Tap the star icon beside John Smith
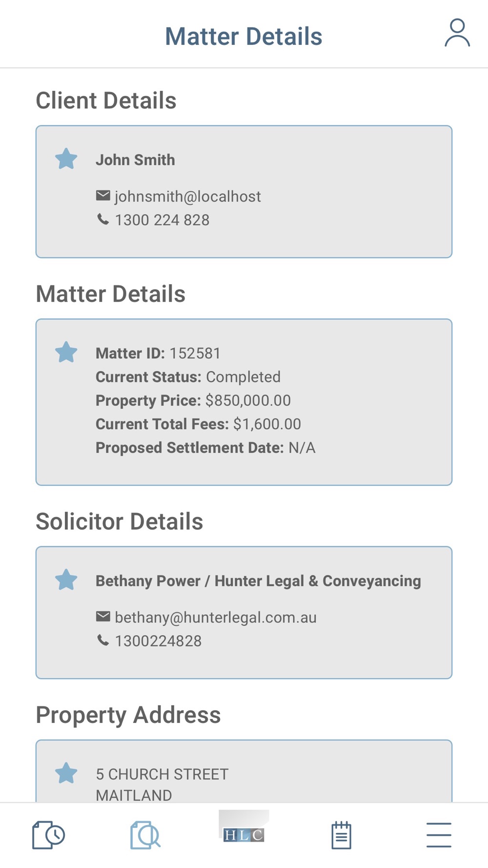This screenshot has height=868, width=488. pyautogui.click(x=66, y=159)
